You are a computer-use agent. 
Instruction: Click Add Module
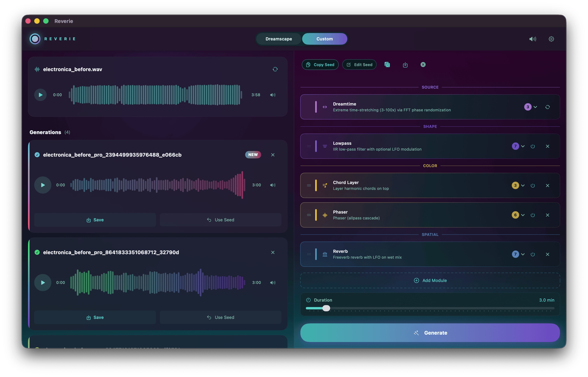(430, 281)
